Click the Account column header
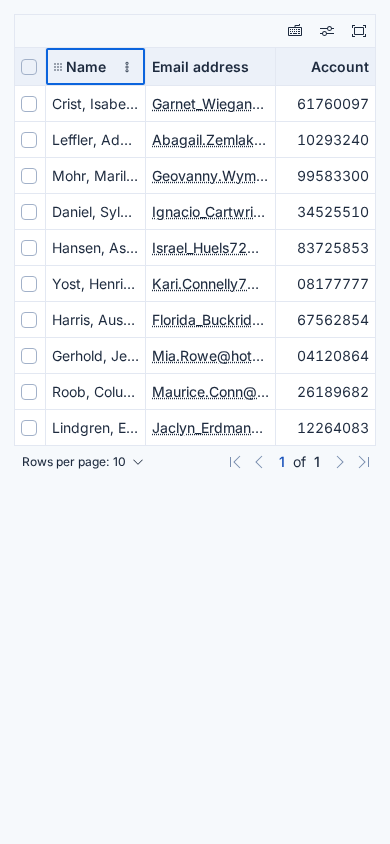Viewport: 390px width, 844px height. 325,67
